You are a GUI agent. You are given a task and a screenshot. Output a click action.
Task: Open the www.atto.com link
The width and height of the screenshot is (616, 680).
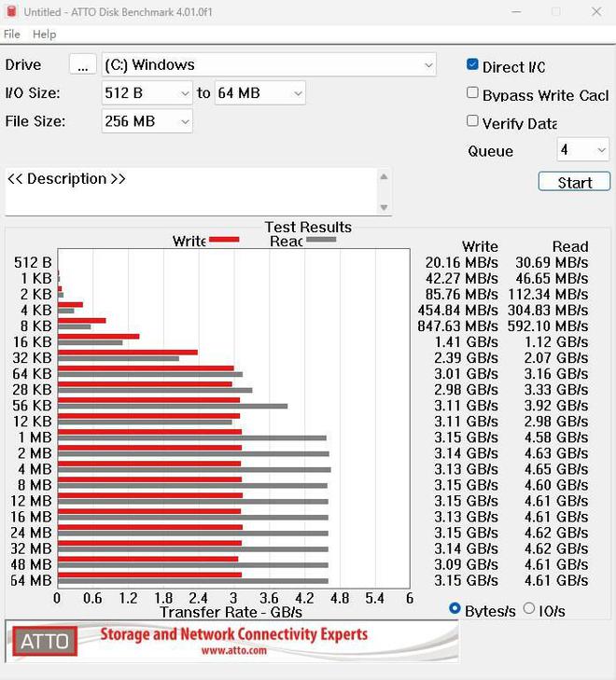tap(234, 650)
